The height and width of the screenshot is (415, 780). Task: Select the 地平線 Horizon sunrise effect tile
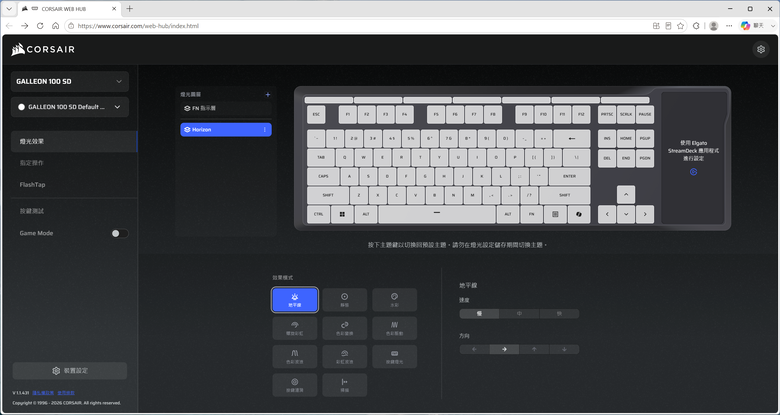295,300
